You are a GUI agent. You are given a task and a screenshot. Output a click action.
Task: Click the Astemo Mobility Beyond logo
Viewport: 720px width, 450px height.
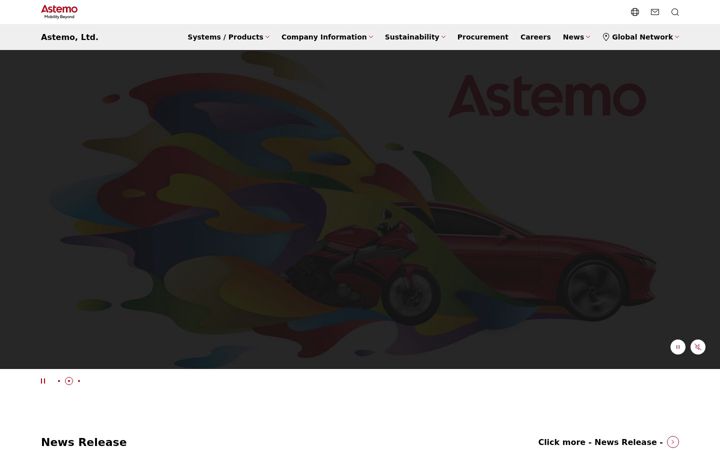59,12
